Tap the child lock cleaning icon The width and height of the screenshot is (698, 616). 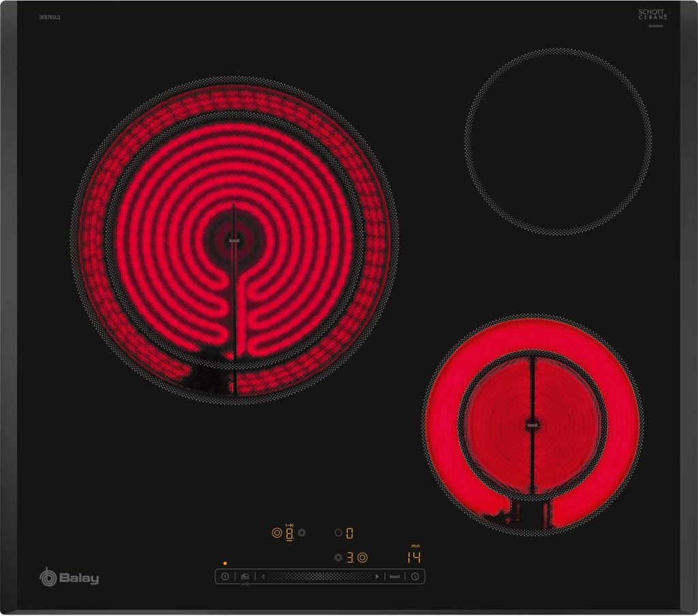click(245, 577)
